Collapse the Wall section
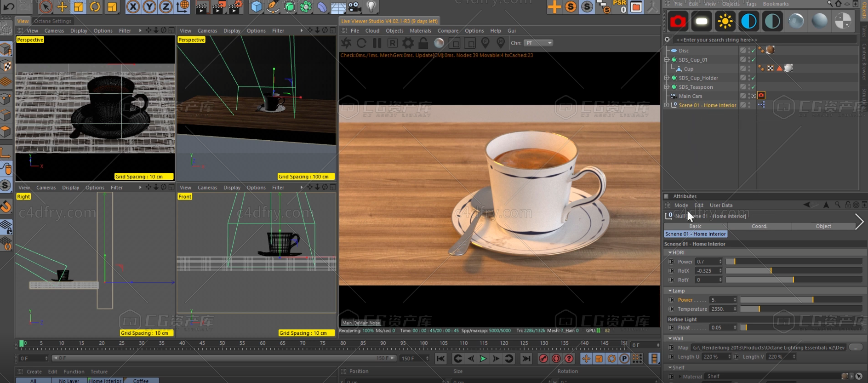This screenshot has height=383, width=868. (670, 338)
